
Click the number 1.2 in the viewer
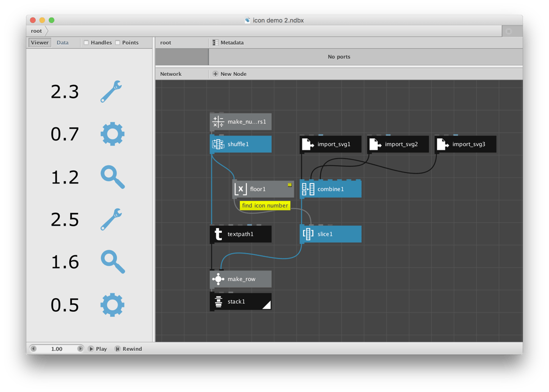[x=65, y=177]
